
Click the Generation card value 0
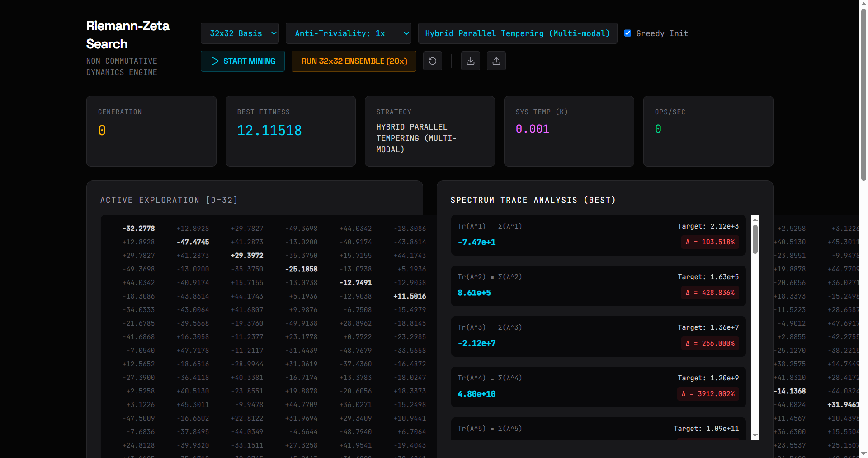click(x=102, y=131)
